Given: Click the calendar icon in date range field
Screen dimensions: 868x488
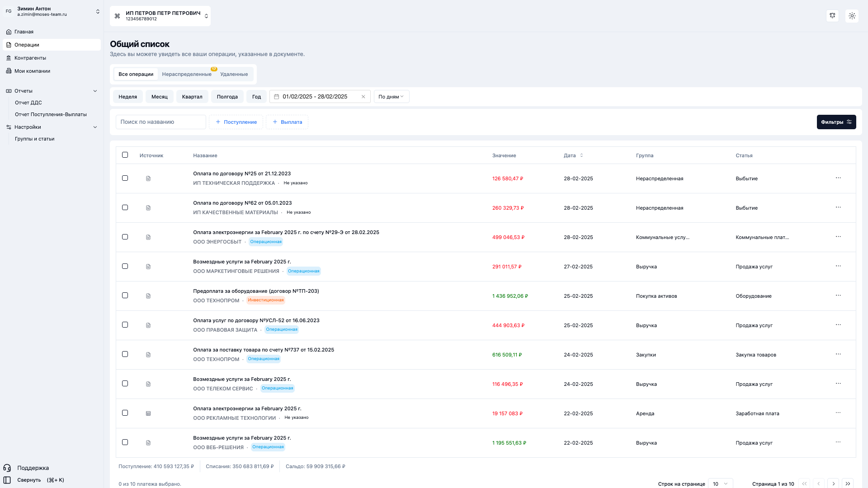Looking at the screenshot, I should 277,97.
